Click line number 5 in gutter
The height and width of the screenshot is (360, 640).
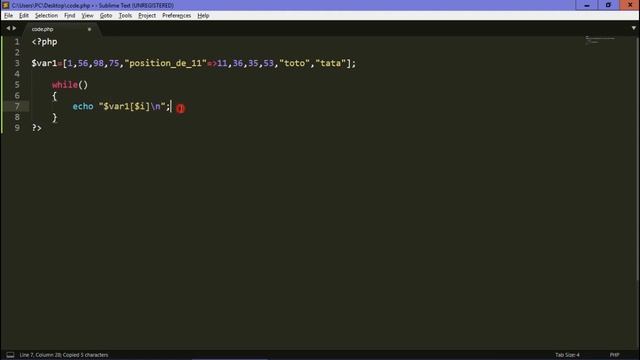[x=17, y=85]
